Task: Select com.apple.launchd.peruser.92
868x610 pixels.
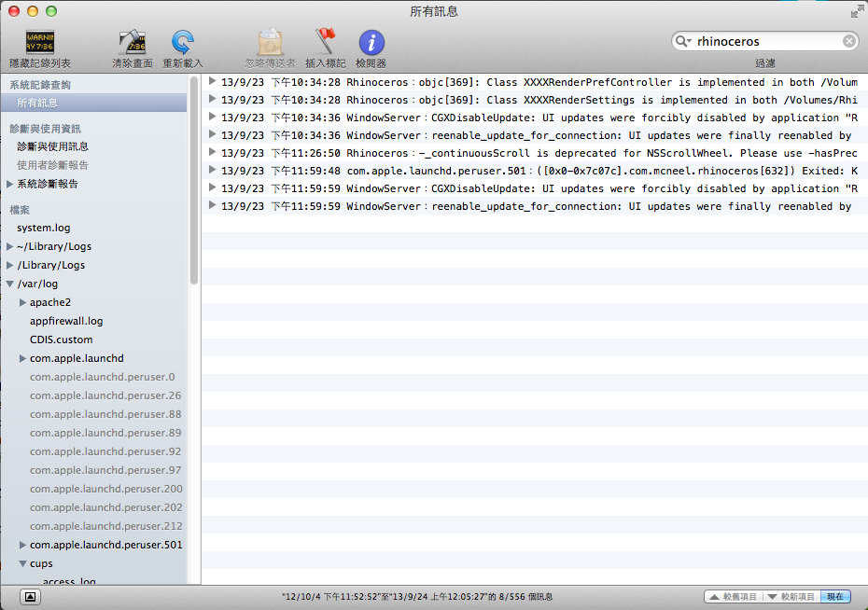Action: (105, 451)
